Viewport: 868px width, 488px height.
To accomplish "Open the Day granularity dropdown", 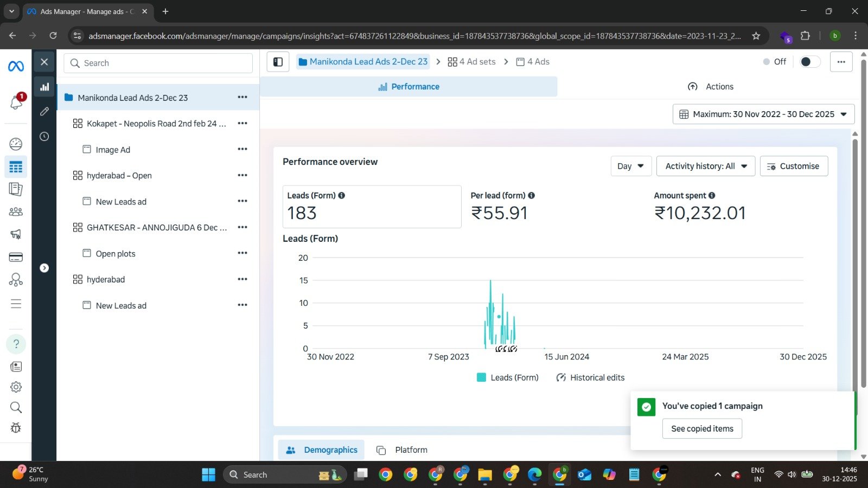I will click(x=630, y=166).
